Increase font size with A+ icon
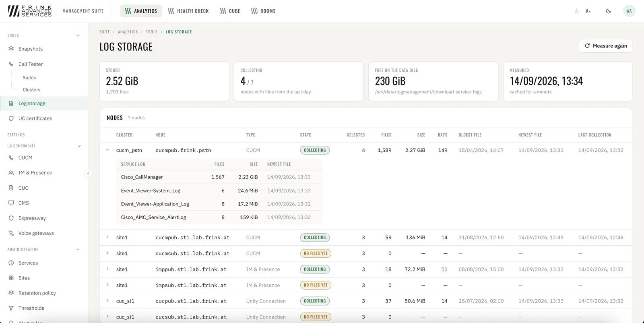This screenshot has width=644, height=323. coord(588,11)
